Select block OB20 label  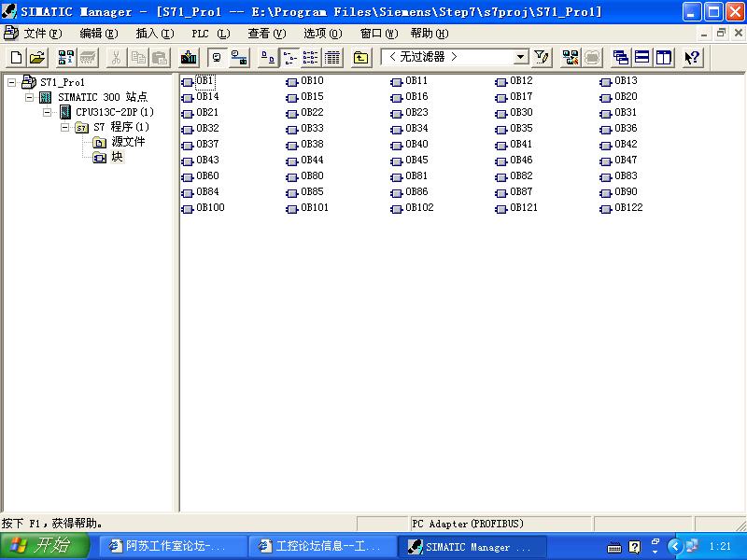tap(626, 97)
